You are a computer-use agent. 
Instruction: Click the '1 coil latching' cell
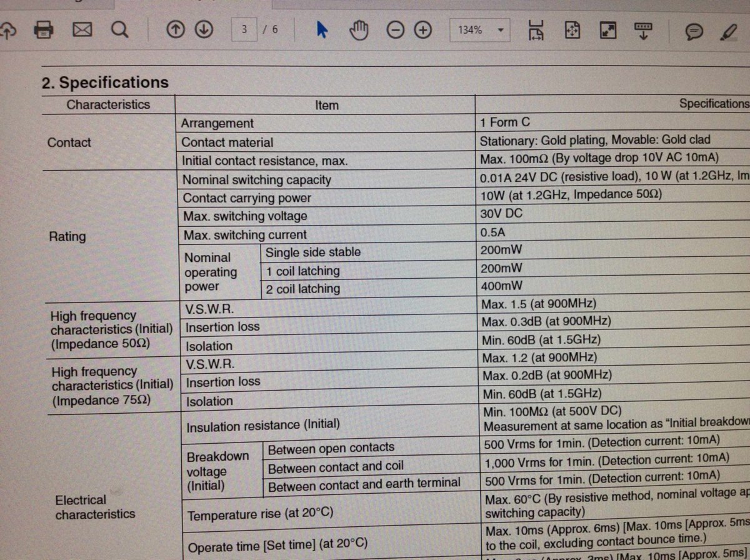coord(302,271)
